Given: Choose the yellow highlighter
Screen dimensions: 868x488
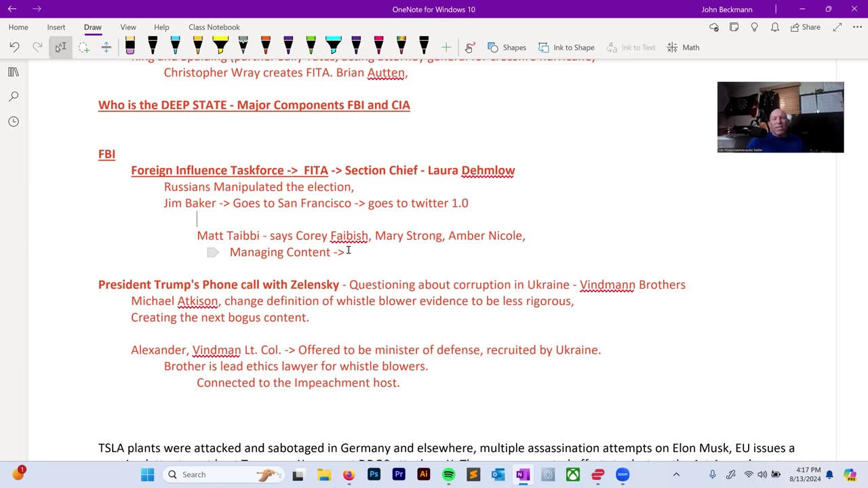Looking at the screenshot, I should [220, 47].
